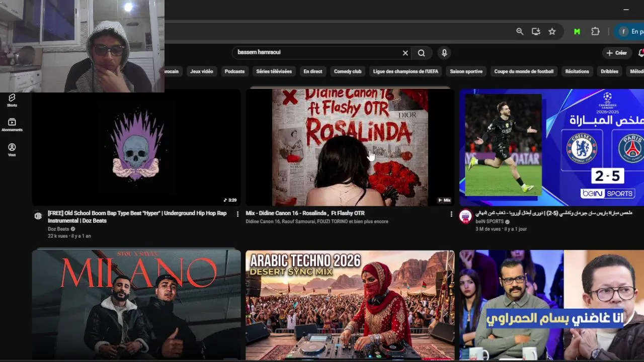Open the Doz Beats channel name link
The width and height of the screenshot is (644, 362).
pos(58,229)
